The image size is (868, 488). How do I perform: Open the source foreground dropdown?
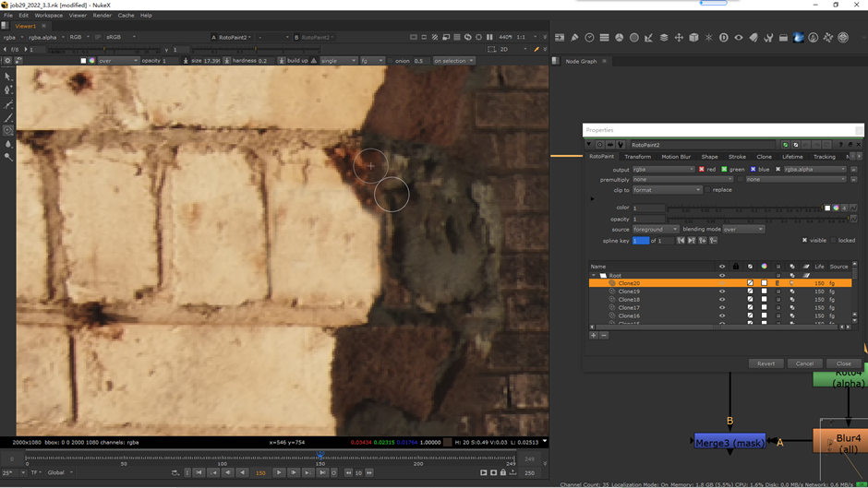point(656,229)
